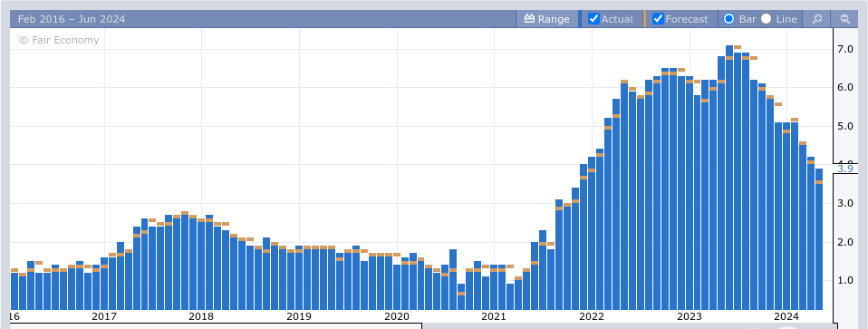868x329 pixels.
Task: Click the 2018 x-axis label
Action: point(201,316)
